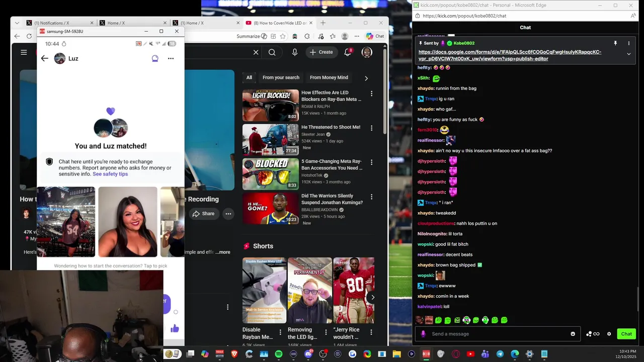The height and width of the screenshot is (362, 644).
Task: Open options for He Threatened video
Action: [x=371, y=128]
